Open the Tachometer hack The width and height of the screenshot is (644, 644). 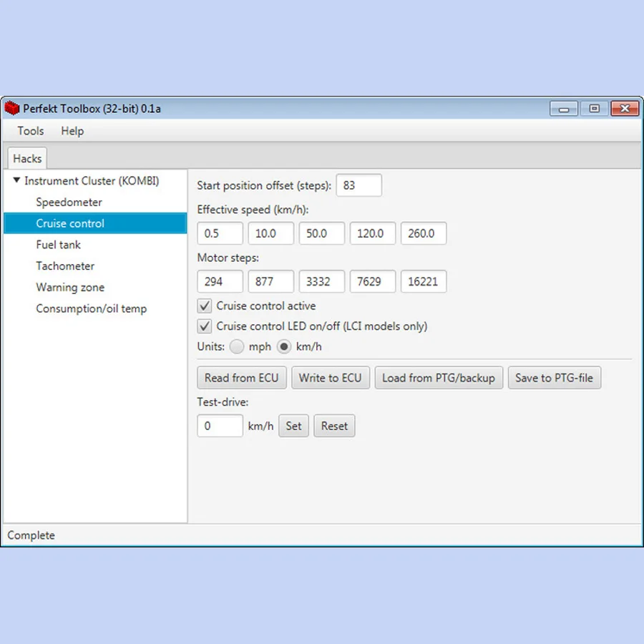65,266
